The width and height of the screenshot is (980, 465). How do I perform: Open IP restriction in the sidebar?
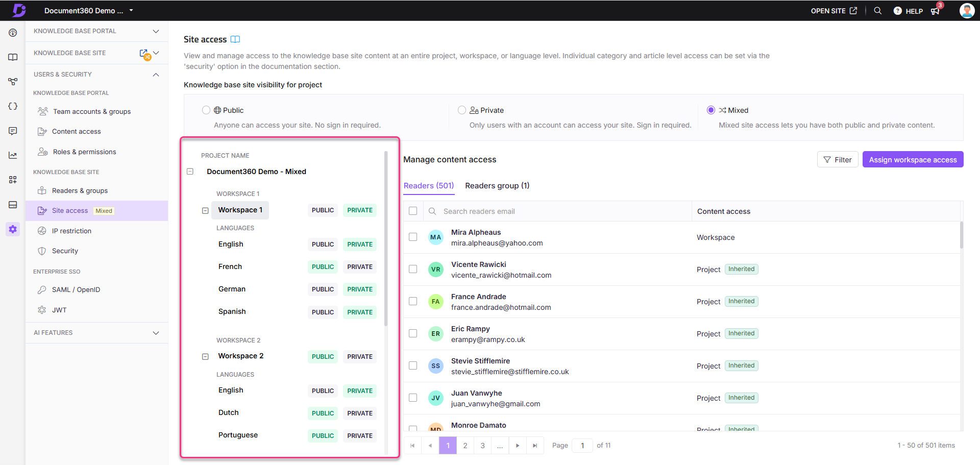pyautogui.click(x=71, y=231)
